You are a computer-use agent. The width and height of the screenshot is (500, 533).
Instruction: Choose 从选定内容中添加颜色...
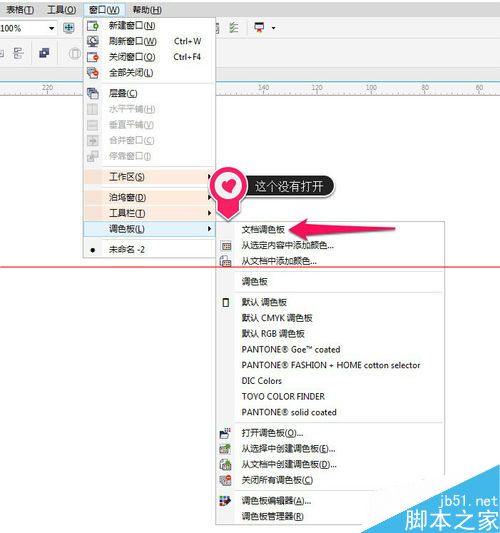330,245
